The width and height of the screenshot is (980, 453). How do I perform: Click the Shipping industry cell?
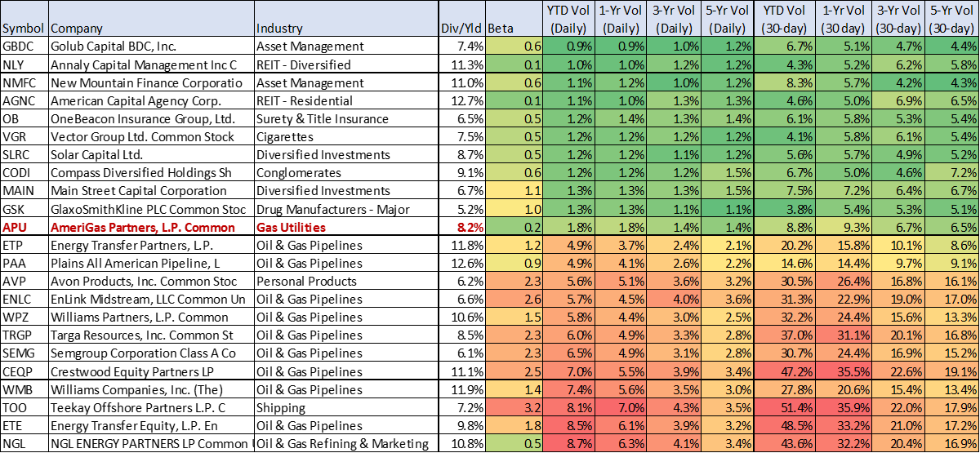click(x=346, y=408)
